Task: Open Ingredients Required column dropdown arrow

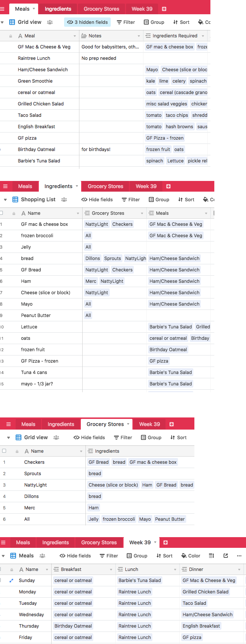Action: click(203, 36)
